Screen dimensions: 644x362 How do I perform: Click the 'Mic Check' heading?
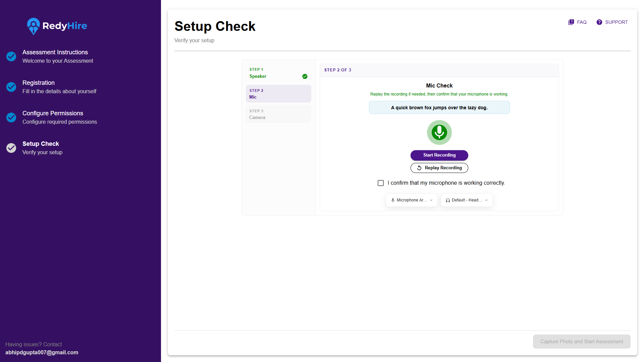[439, 86]
